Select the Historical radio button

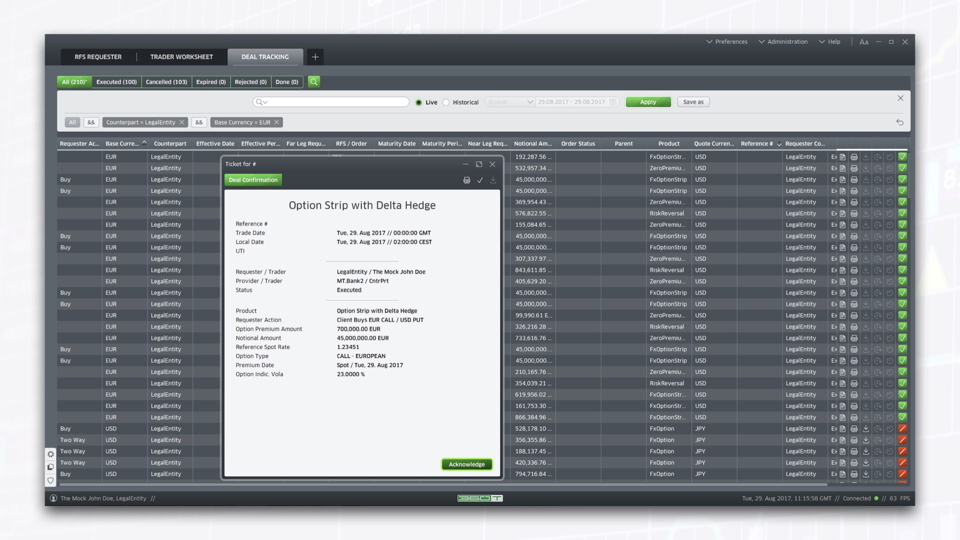[447, 102]
